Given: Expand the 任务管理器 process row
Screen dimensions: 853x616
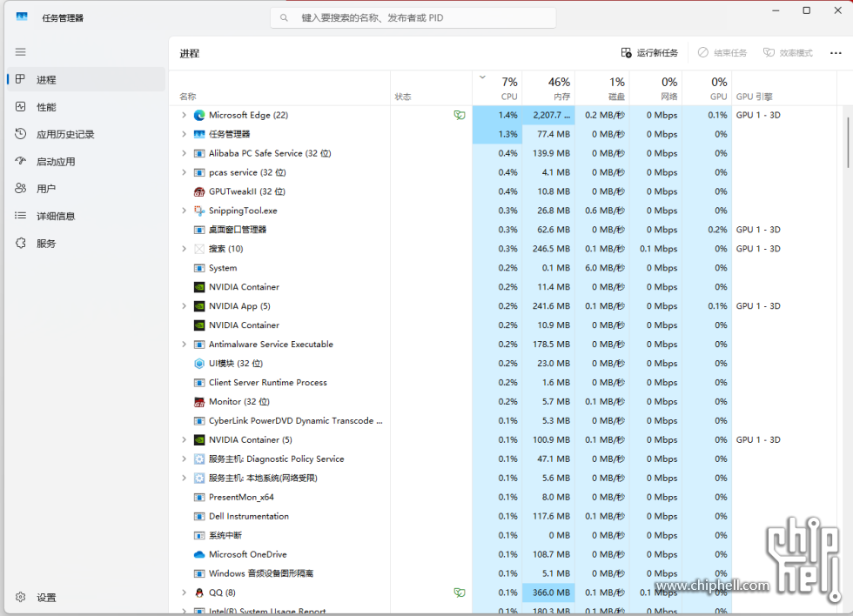Looking at the screenshot, I should [x=184, y=134].
